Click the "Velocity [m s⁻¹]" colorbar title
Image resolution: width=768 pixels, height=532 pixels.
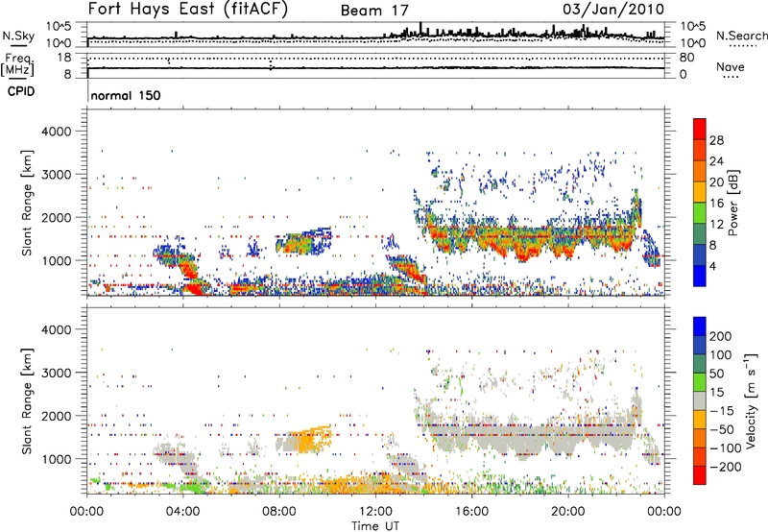point(751,400)
